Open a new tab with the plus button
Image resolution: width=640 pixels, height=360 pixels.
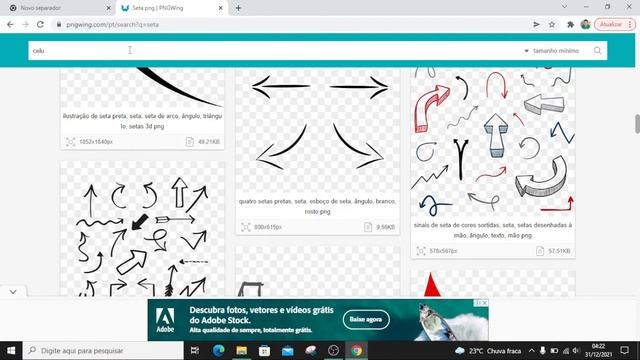(x=238, y=8)
